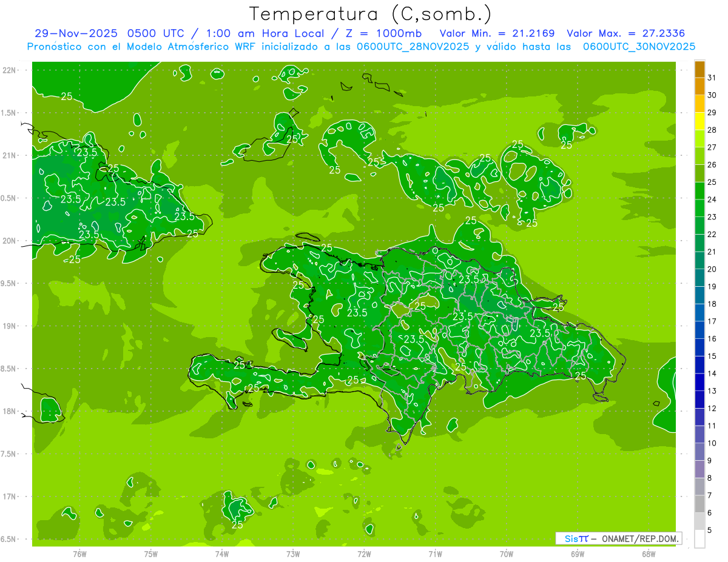728x562 pixels.
Task: Click the "69W" longitude axis label
Action: pos(578,554)
